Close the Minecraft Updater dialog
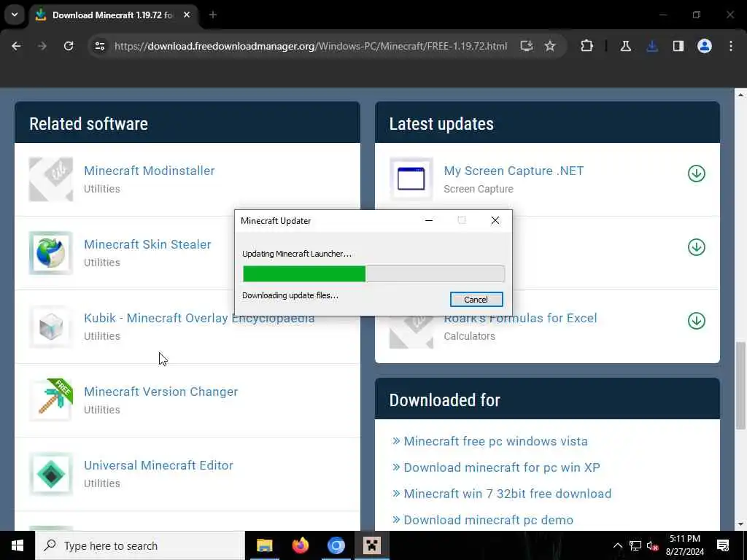 pos(495,220)
